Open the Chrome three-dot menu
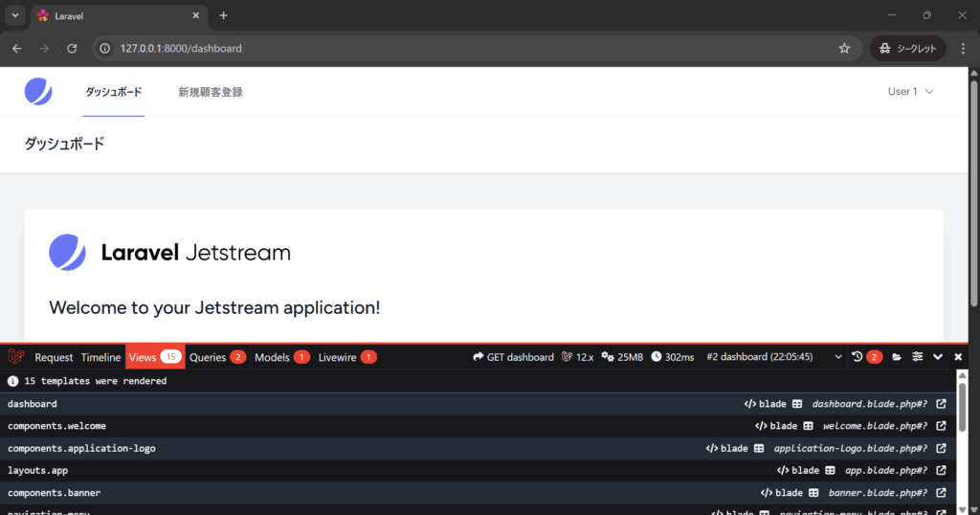This screenshot has width=980, height=515. pyautogui.click(x=963, y=48)
